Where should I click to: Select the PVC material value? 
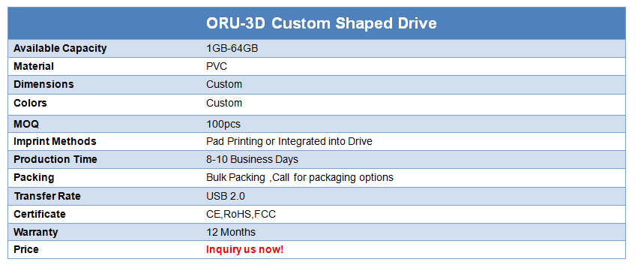coord(217,66)
